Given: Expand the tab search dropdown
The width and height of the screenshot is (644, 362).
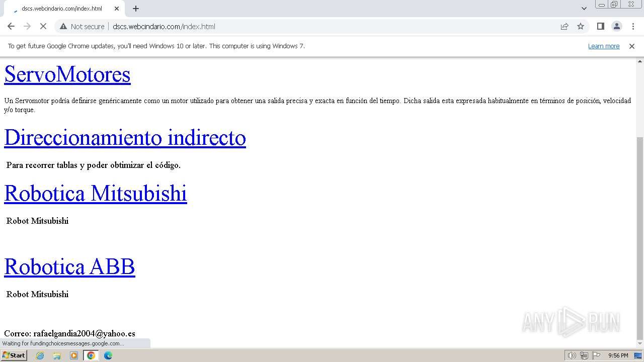Looking at the screenshot, I should pos(584,9).
